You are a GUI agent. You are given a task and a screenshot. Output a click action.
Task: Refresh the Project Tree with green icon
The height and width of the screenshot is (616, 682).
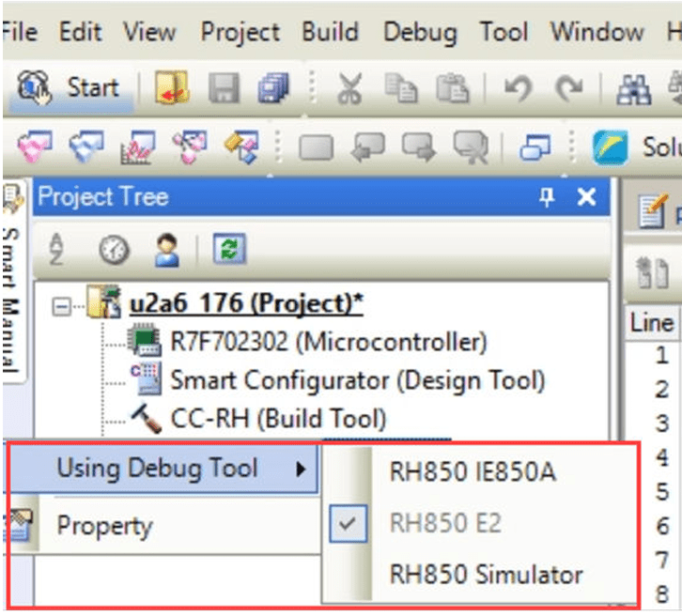226,250
